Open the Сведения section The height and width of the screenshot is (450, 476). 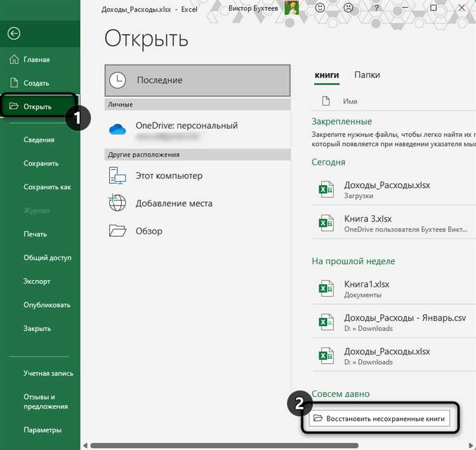(40, 140)
